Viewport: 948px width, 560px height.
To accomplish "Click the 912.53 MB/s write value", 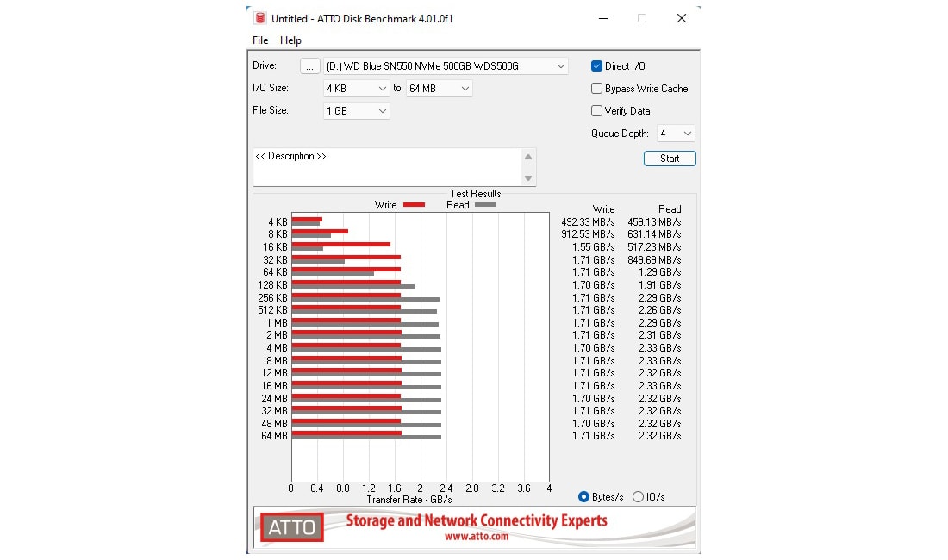I will pyautogui.click(x=588, y=234).
